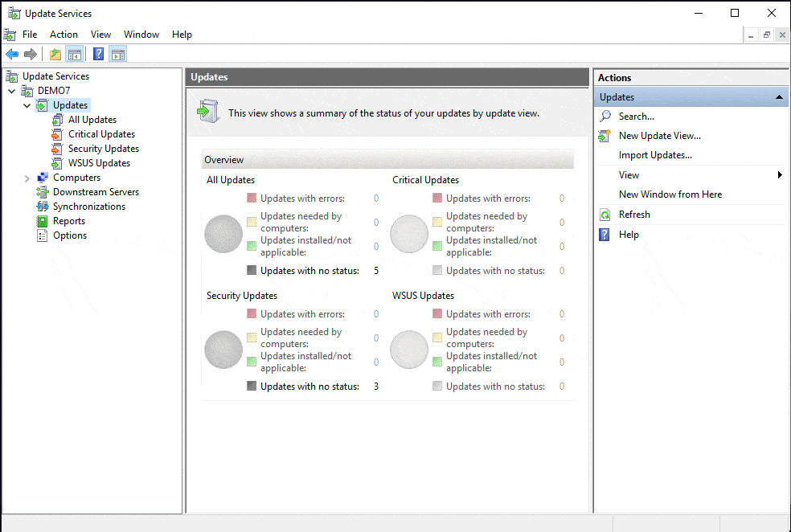Click the Synchronizations icon in the tree

tap(43, 207)
